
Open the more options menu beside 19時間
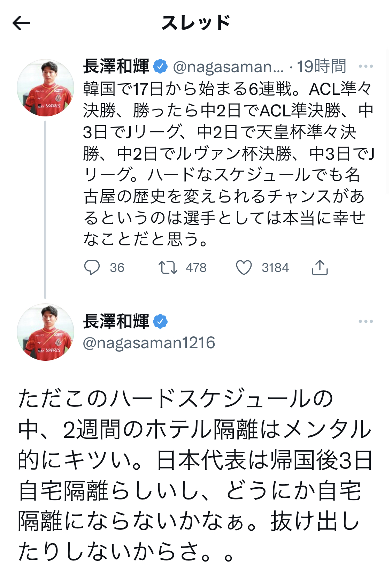point(366,66)
